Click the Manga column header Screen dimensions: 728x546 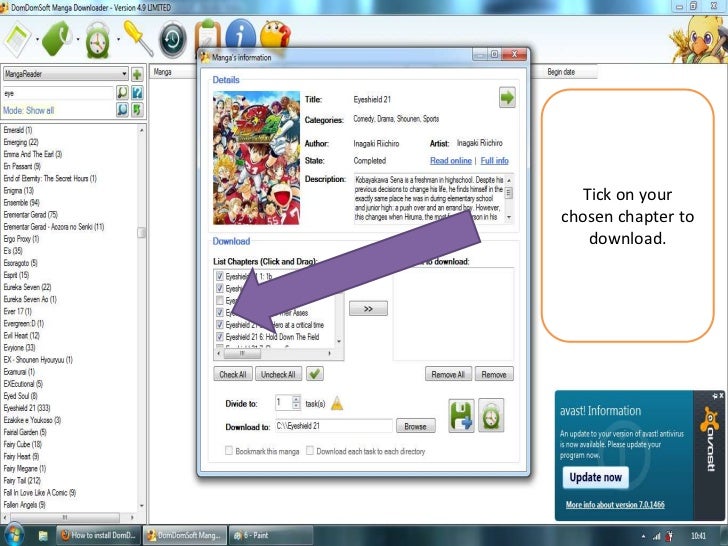pos(173,72)
